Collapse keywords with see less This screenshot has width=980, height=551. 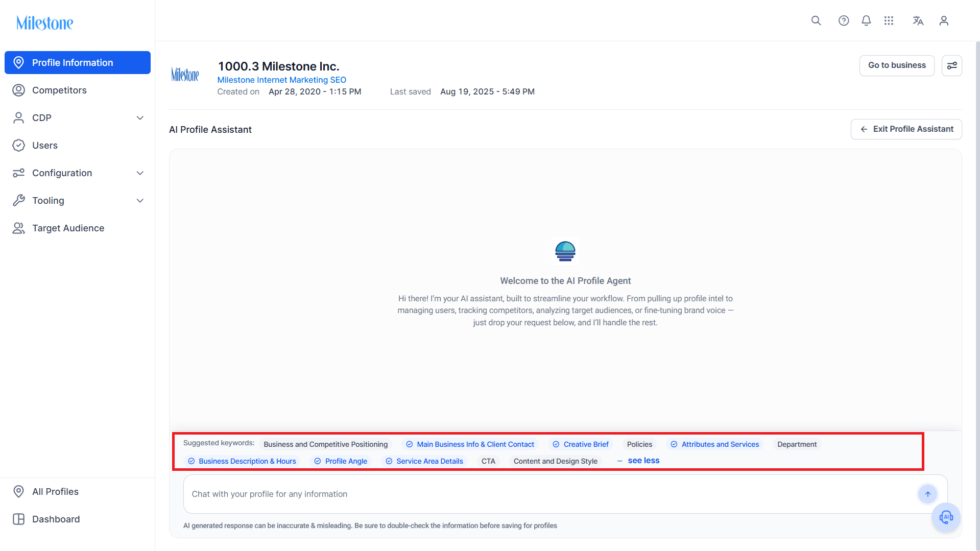638,461
